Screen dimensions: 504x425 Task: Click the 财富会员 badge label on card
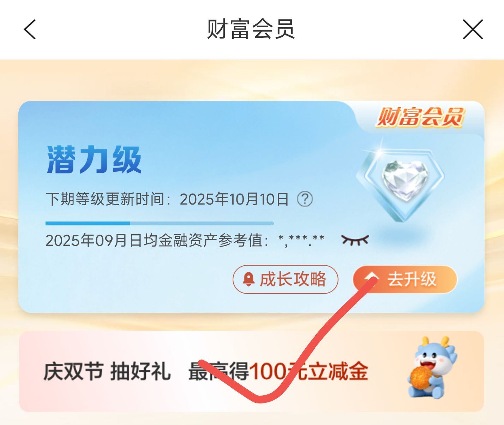click(419, 117)
